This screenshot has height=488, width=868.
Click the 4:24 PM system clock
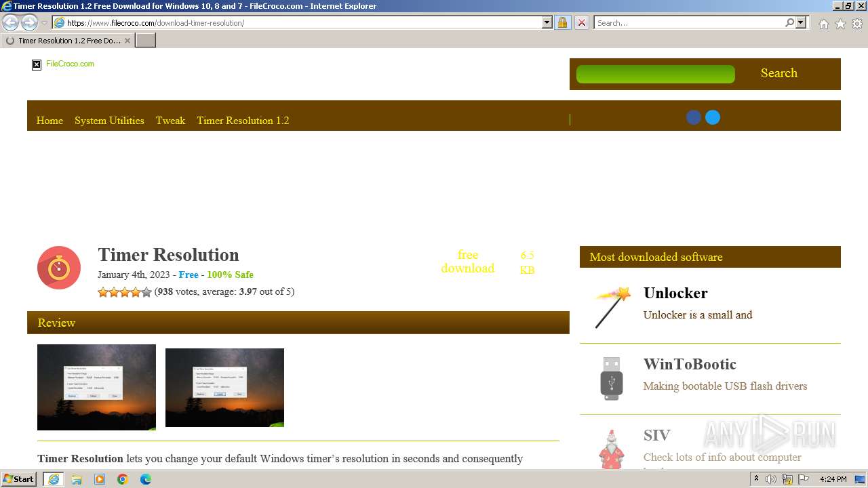pyautogui.click(x=833, y=479)
